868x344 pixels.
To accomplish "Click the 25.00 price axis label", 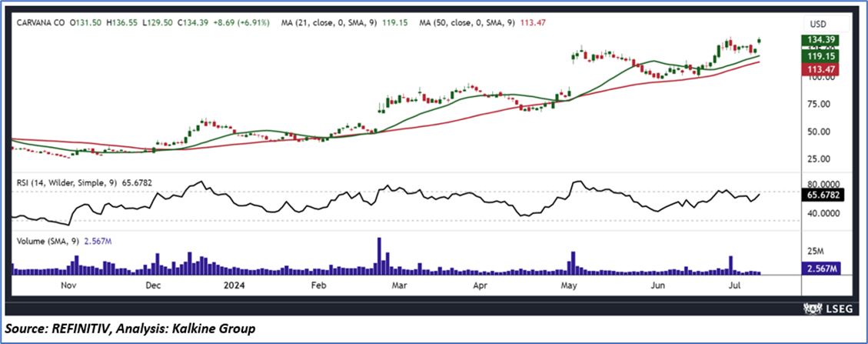I will (x=820, y=159).
